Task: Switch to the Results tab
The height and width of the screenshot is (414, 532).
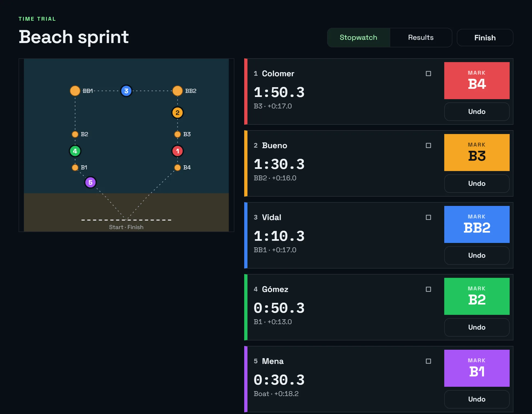Action: [421, 38]
